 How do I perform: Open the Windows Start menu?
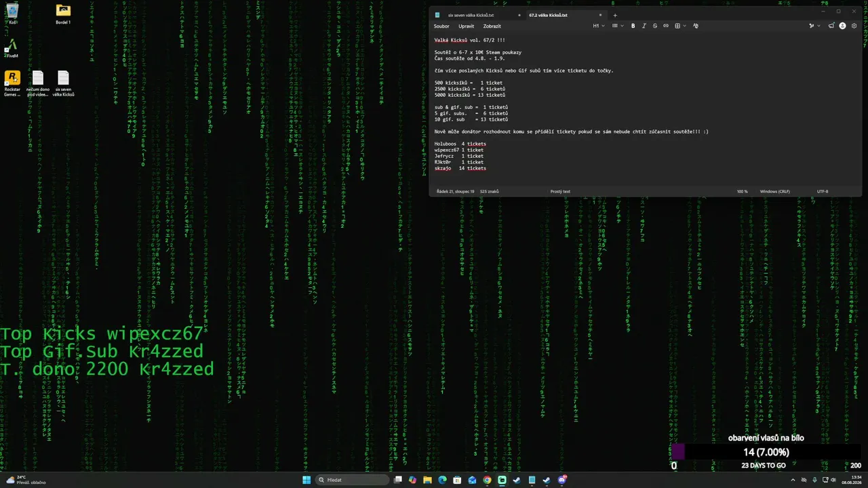point(307,480)
